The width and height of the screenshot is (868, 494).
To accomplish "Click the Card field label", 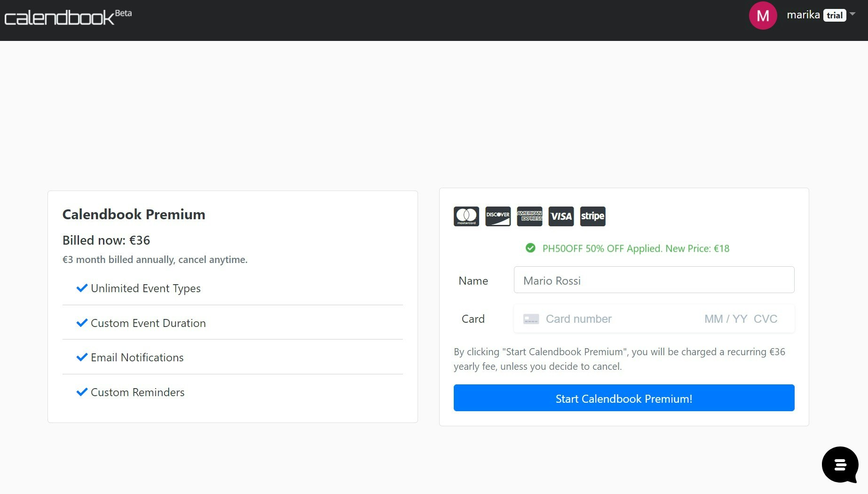I will pyautogui.click(x=473, y=319).
